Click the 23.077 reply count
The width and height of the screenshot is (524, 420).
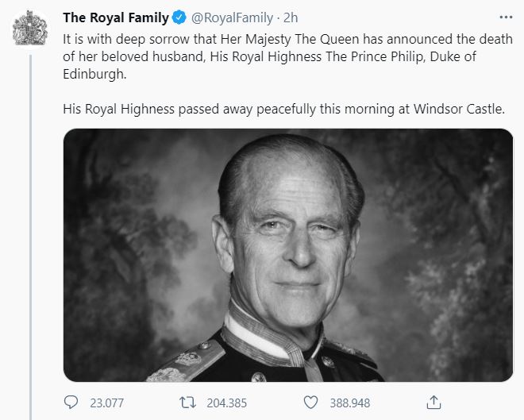(106, 403)
